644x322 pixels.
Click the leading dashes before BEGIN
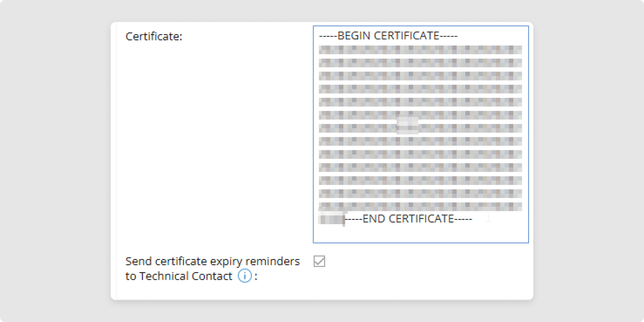[x=328, y=36]
